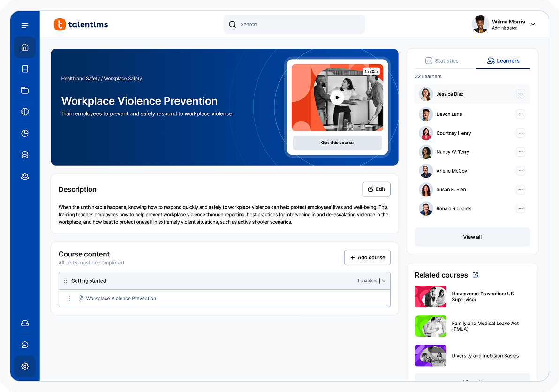The width and height of the screenshot is (559, 392).
Task: Select the Learners tab
Action: [x=503, y=61]
